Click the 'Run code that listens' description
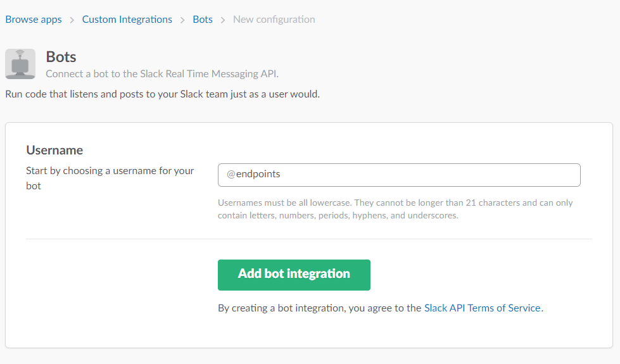 163,94
